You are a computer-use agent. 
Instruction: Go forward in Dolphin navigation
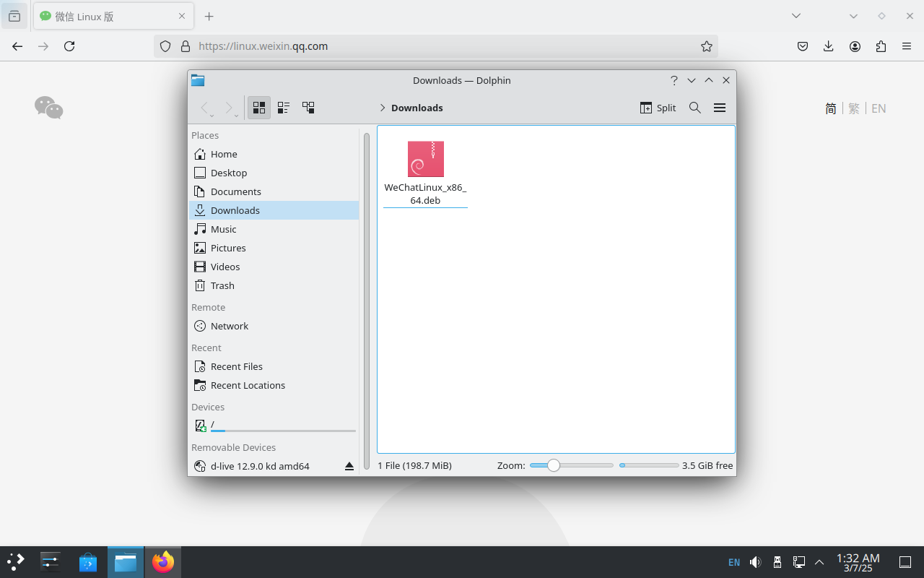(x=230, y=108)
